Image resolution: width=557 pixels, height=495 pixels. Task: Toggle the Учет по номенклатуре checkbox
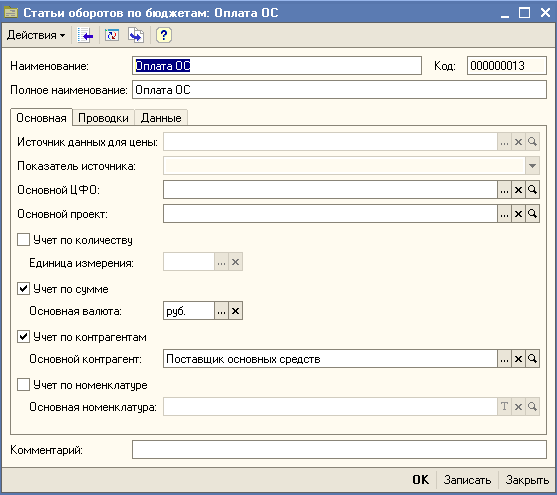pos(23,384)
